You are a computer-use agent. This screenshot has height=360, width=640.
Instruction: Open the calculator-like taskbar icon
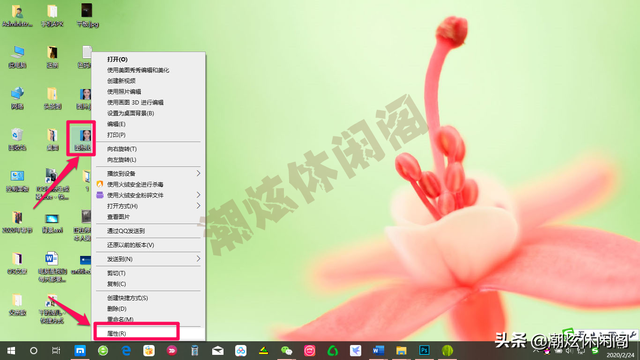click(x=195, y=351)
